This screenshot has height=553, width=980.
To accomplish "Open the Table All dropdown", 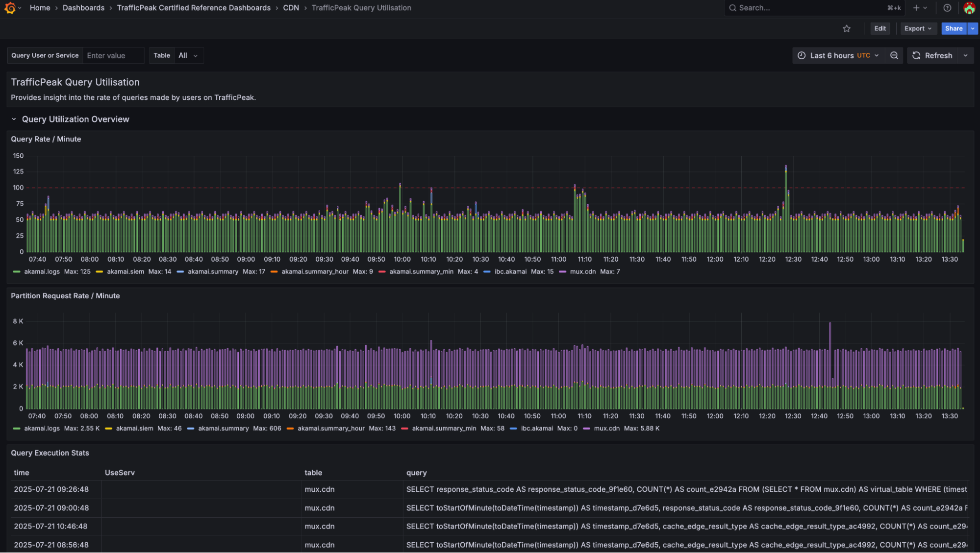I will coord(188,55).
